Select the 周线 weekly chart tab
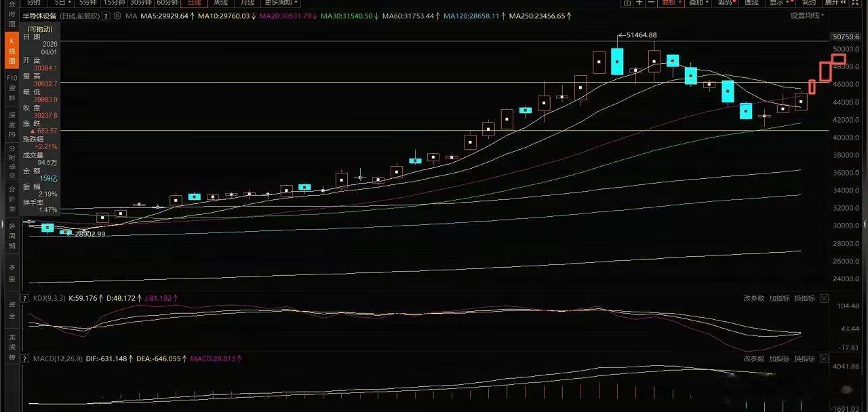868x412 pixels. 221,3
